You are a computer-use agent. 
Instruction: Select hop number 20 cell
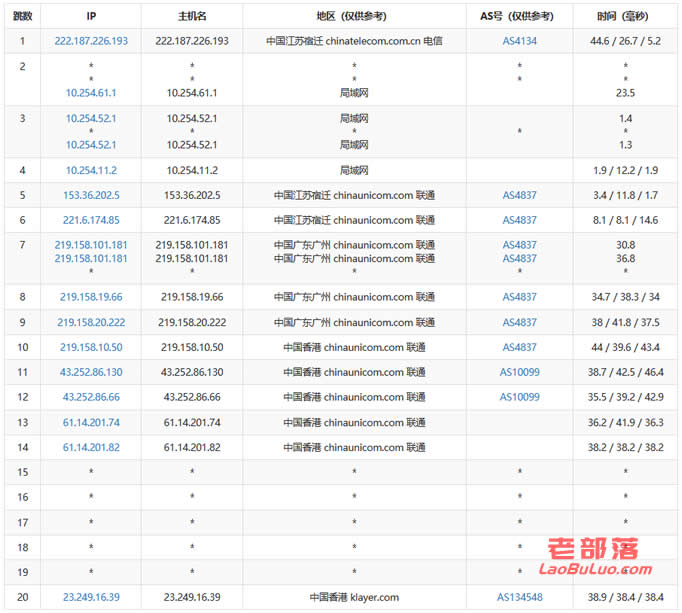[x=23, y=597]
